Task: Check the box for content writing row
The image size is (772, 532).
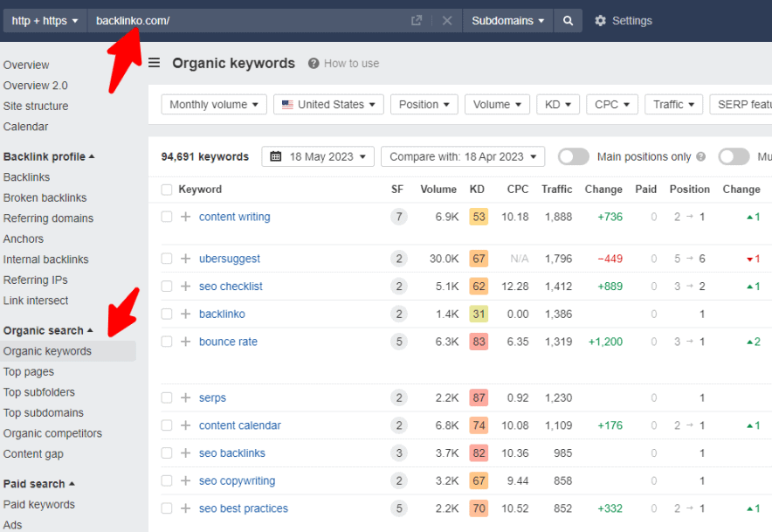Action: (167, 217)
